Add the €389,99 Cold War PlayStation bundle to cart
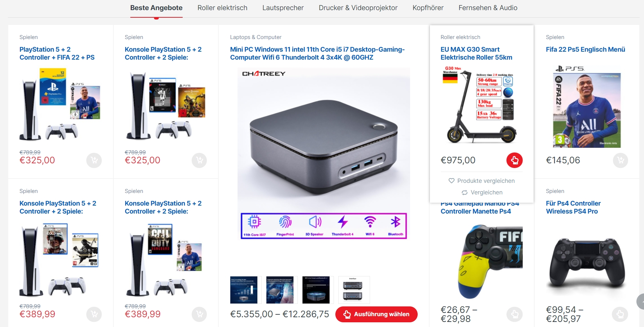Screen dimensions: 644x327 [x=94, y=314]
